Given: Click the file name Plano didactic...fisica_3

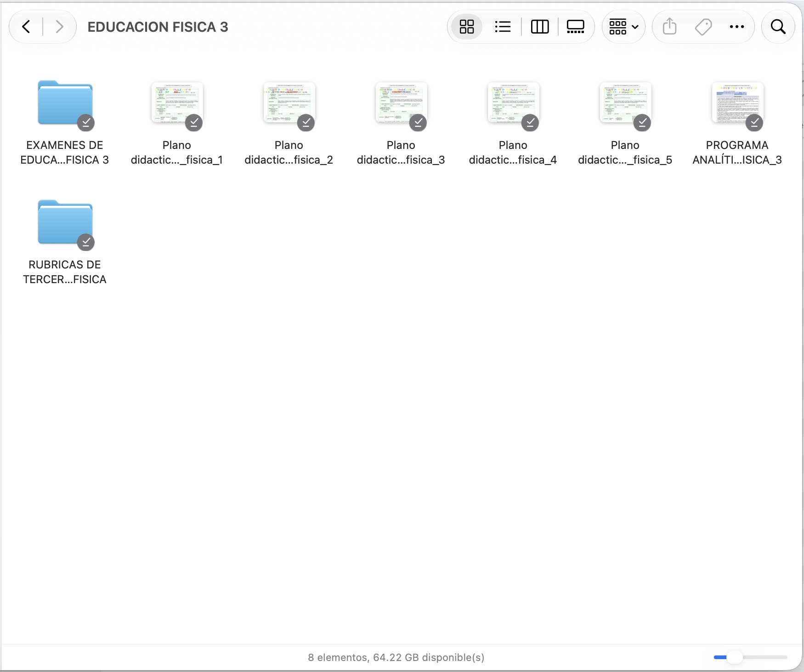Looking at the screenshot, I should click(x=401, y=153).
